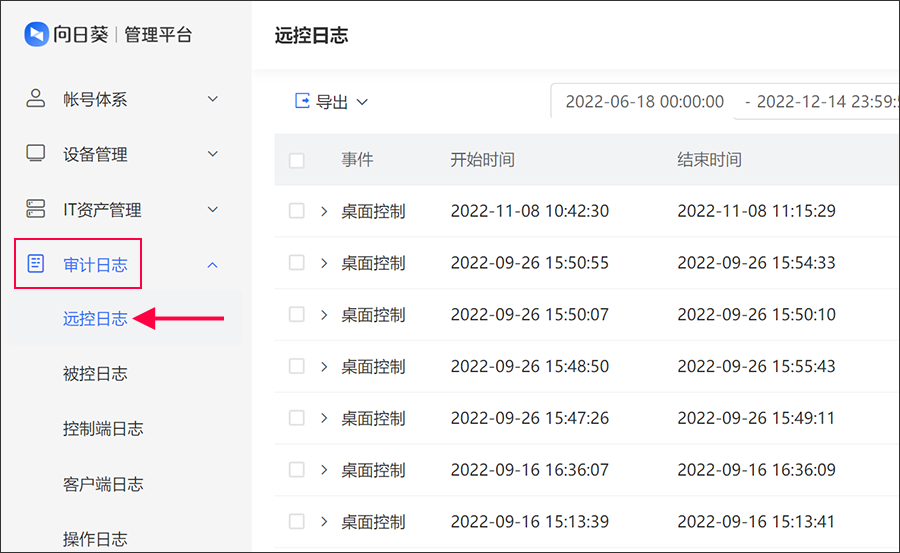The image size is (900, 553).
Task: Open 操作日志 from the sidebar
Action: tap(95, 539)
